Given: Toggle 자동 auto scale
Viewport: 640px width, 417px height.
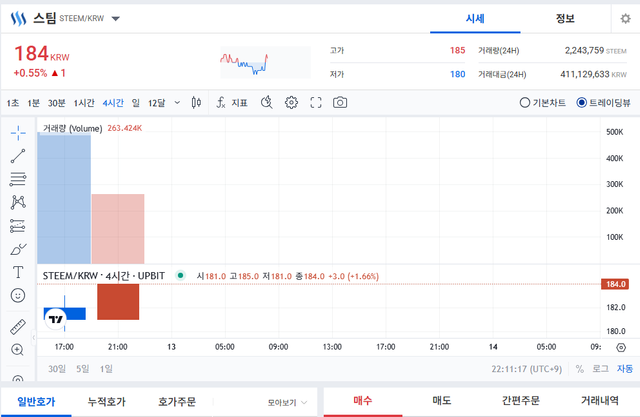Looking at the screenshot, I should tap(624, 369).
